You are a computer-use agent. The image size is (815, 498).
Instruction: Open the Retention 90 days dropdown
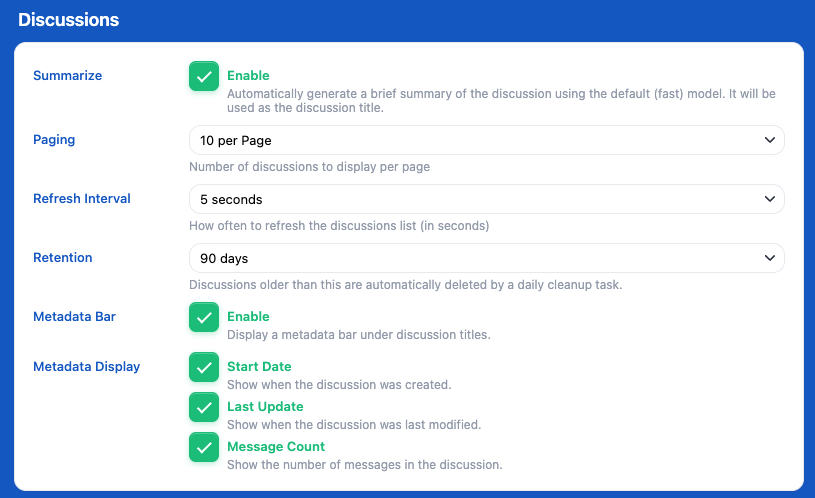(x=487, y=258)
